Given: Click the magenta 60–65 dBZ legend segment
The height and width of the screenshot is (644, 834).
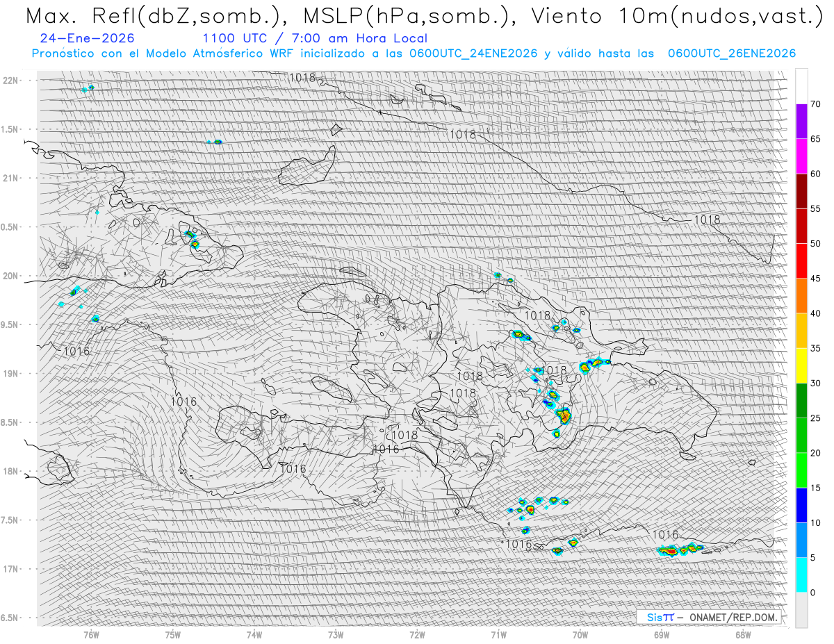Looking at the screenshot, I should point(801,156).
